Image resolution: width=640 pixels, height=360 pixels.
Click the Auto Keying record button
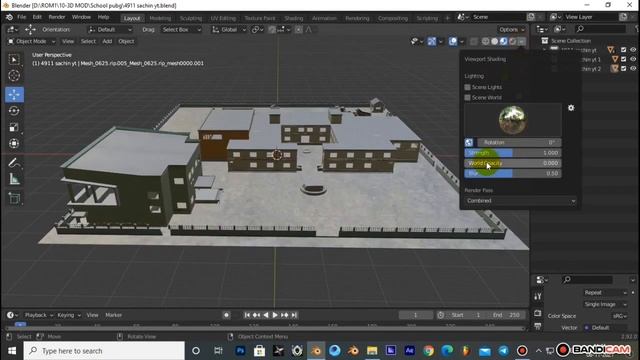[226, 315]
